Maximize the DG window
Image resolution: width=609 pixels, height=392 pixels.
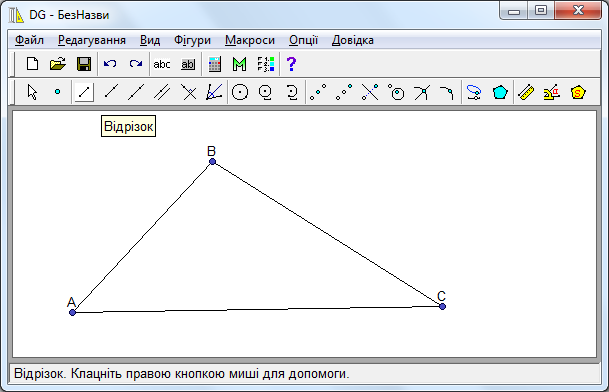click(x=541, y=10)
